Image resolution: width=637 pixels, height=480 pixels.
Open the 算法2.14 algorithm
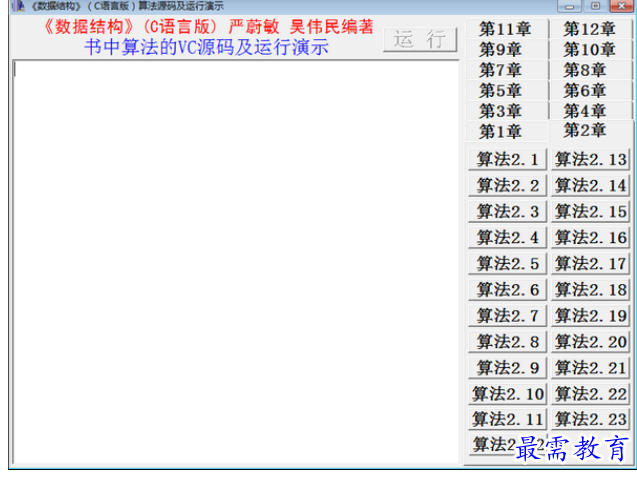pyautogui.click(x=590, y=186)
